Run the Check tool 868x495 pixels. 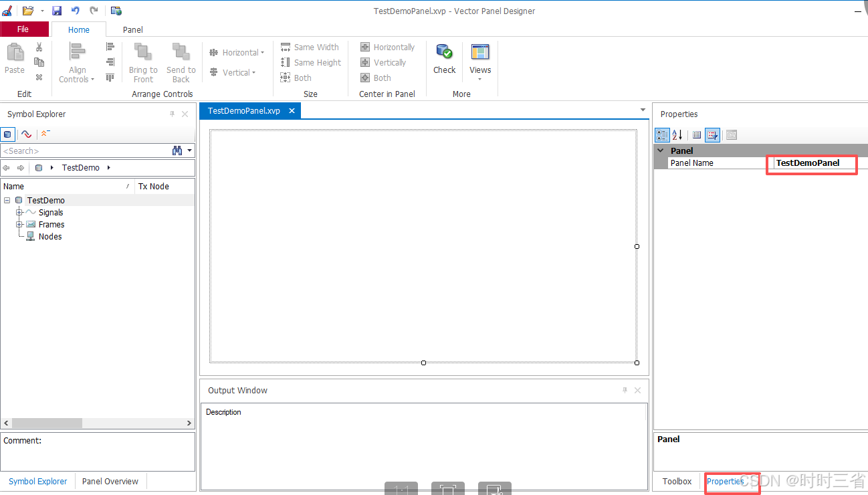click(444, 59)
